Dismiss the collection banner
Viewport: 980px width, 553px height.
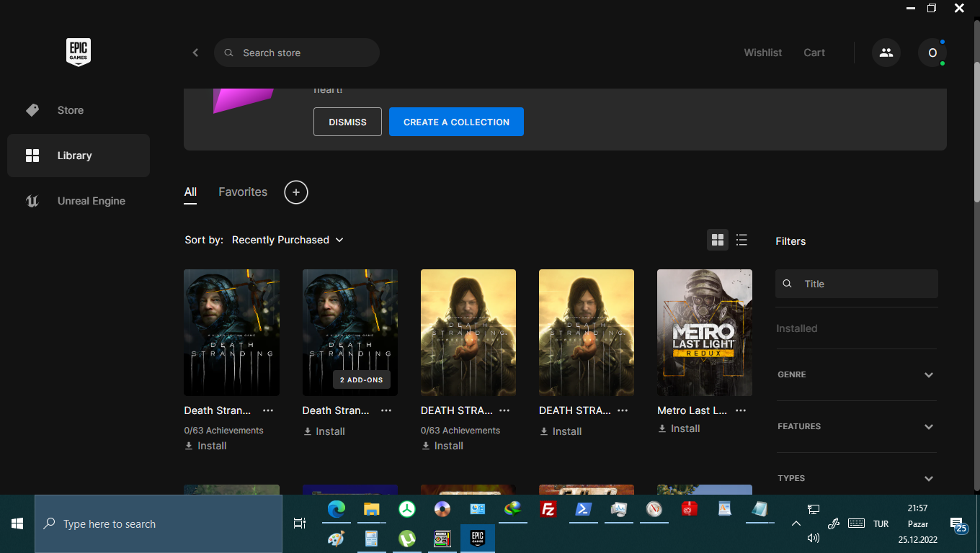click(x=347, y=122)
